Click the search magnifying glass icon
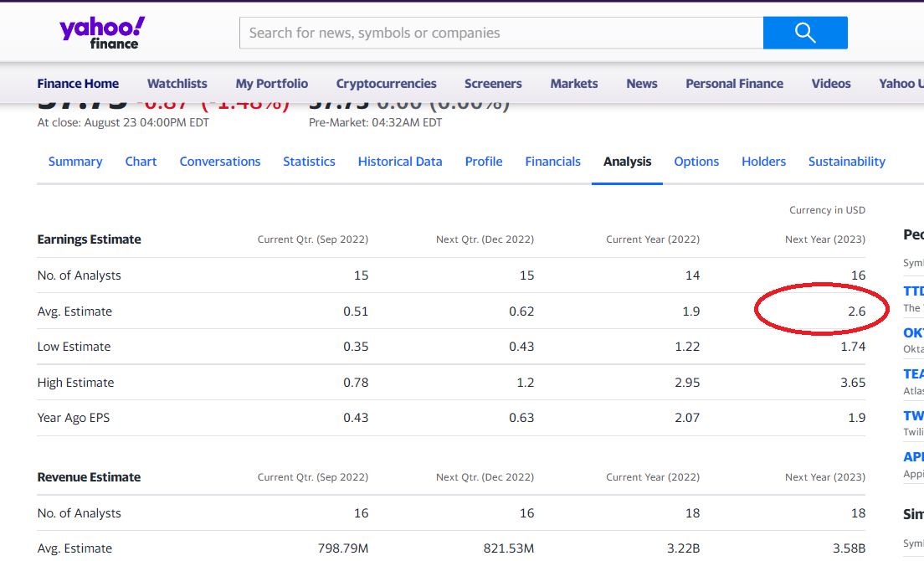 point(804,32)
